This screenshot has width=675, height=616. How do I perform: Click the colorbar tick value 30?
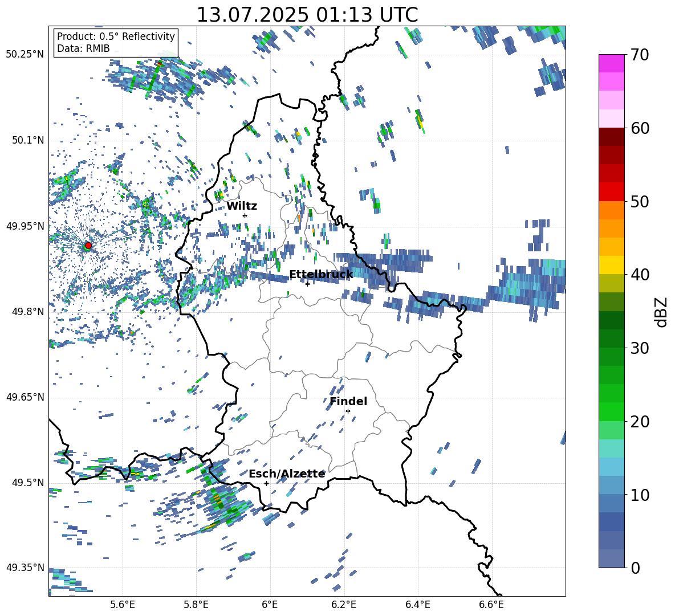640,348
